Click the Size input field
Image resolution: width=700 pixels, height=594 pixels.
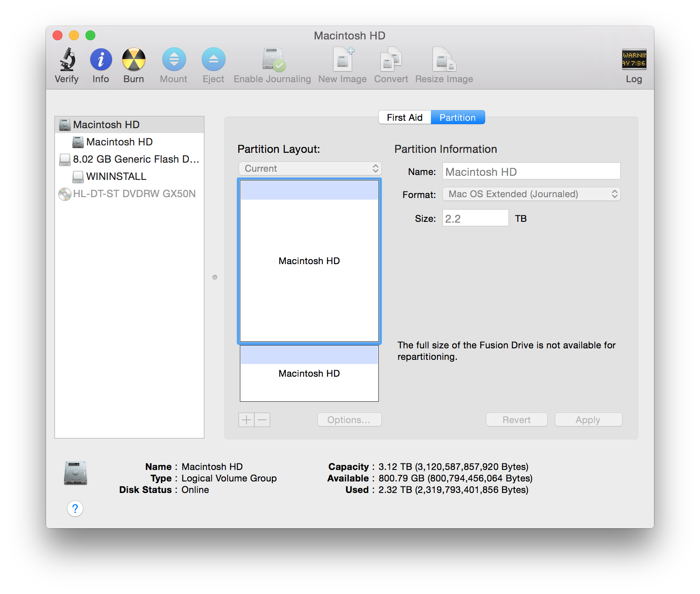tap(475, 218)
